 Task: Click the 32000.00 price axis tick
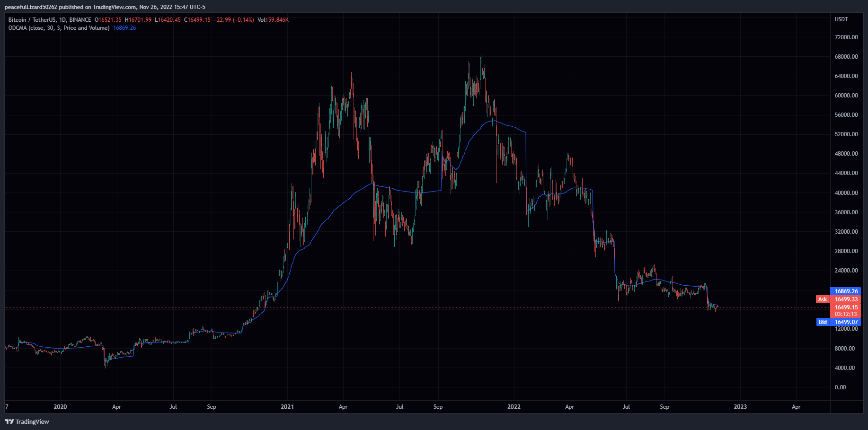846,232
